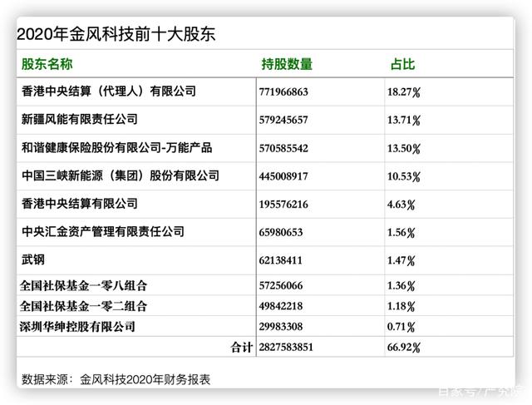
Task: Click total value 2827583851
Action: tap(286, 348)
